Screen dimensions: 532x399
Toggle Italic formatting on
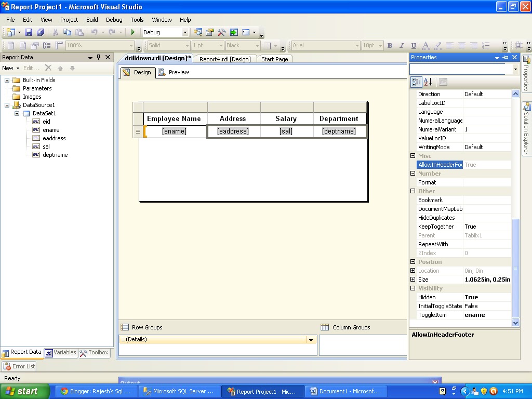[x=401, y=46]
